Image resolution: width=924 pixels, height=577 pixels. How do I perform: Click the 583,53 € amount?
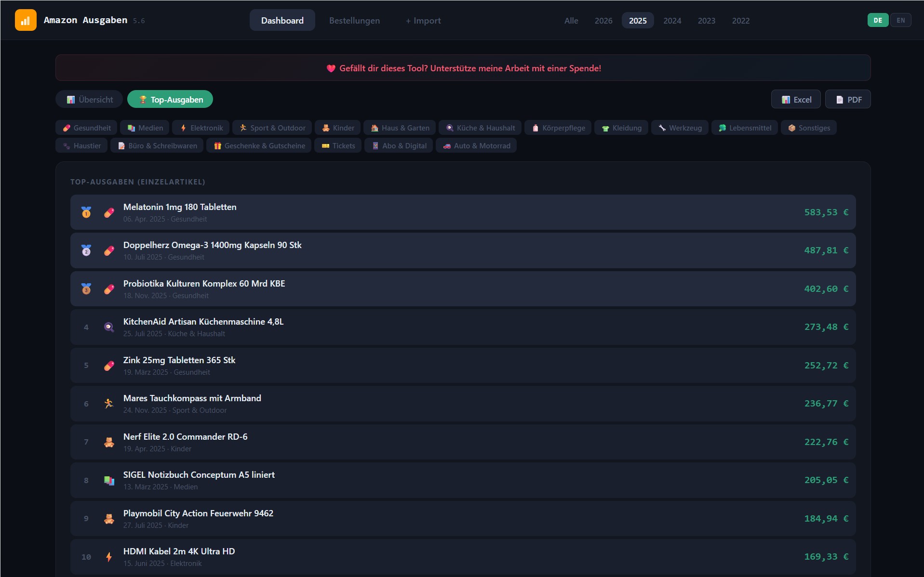coord(826,212)
